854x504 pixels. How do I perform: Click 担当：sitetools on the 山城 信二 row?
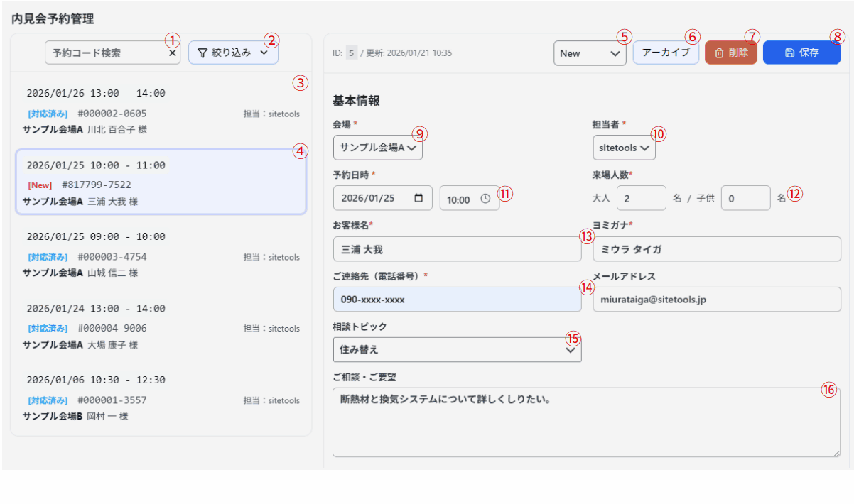point(271,257)
